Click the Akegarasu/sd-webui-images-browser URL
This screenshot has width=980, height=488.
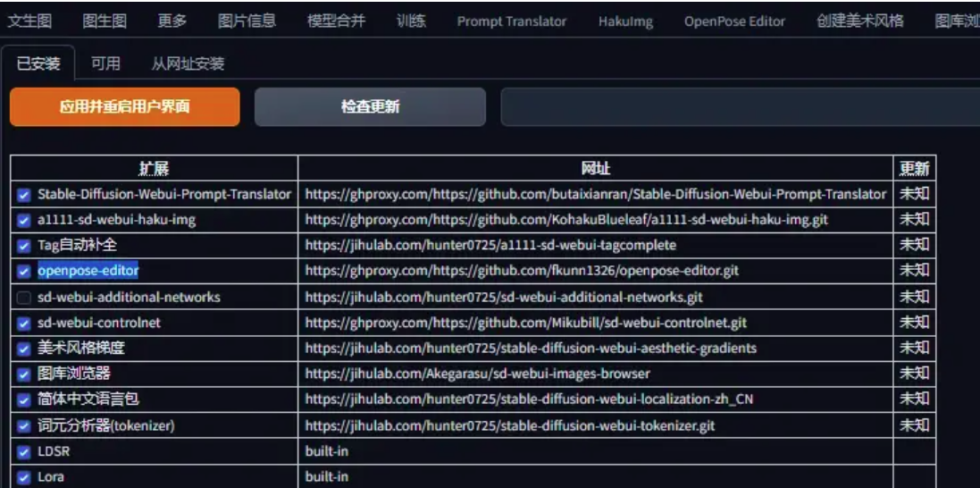(x=478, y=374)
